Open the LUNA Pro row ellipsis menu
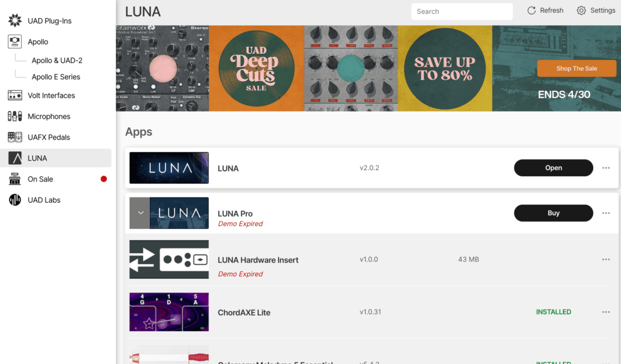The height and width of the screenshot is (364, 621). [606, 213]
